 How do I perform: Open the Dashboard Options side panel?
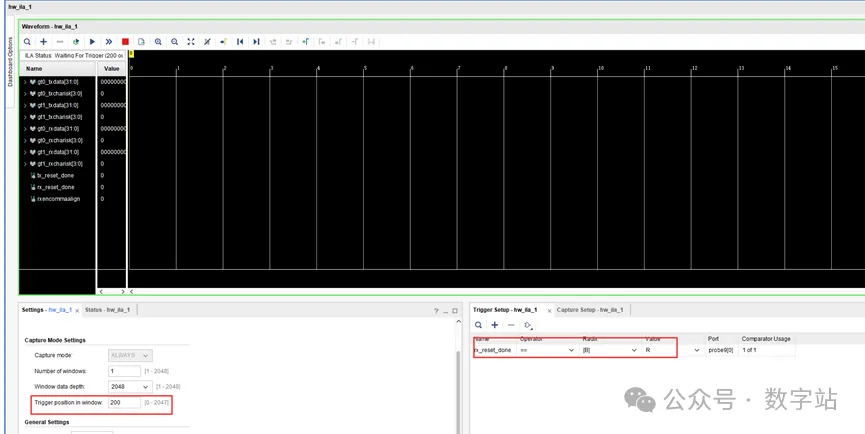click(11, 63)
